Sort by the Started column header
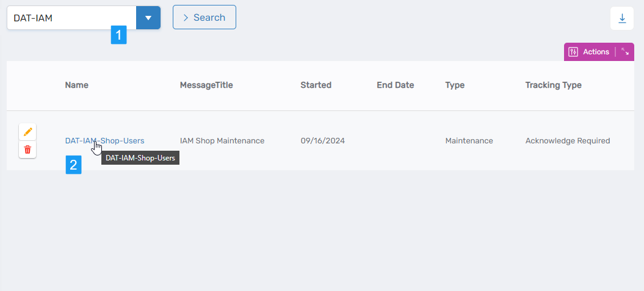 (x=316, y=85)
